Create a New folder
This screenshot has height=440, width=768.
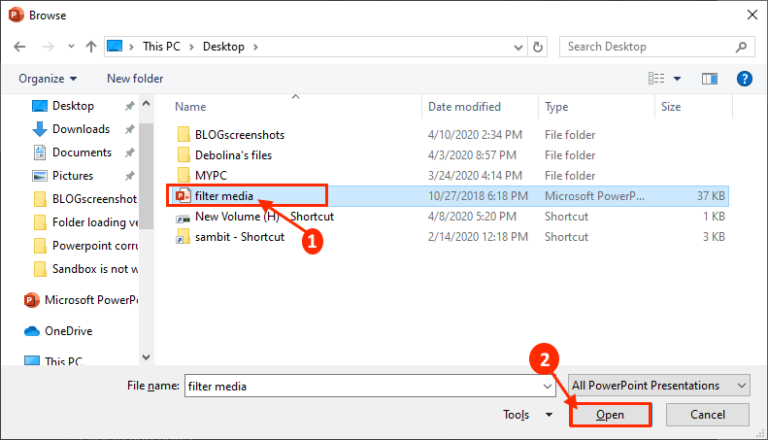(135, 78)
